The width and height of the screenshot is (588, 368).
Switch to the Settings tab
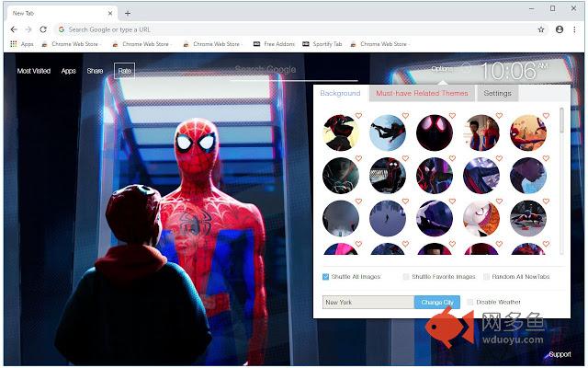pyautogui.click(x=497, y=93)
